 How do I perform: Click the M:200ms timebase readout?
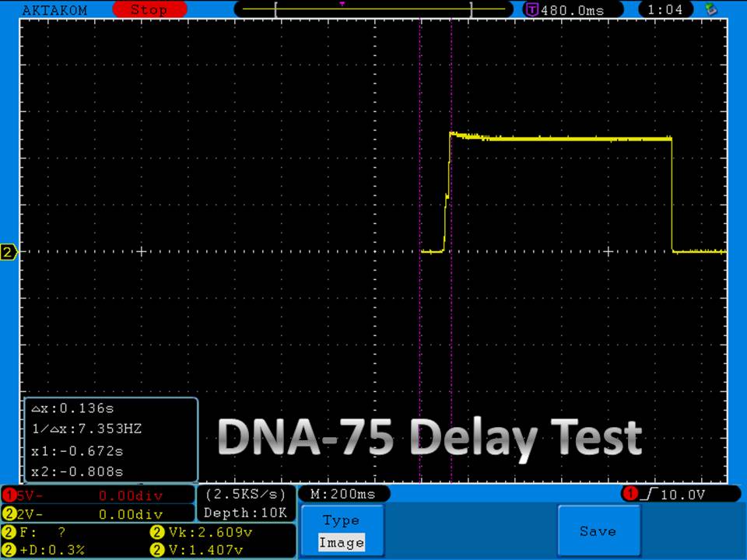[343, 495]
